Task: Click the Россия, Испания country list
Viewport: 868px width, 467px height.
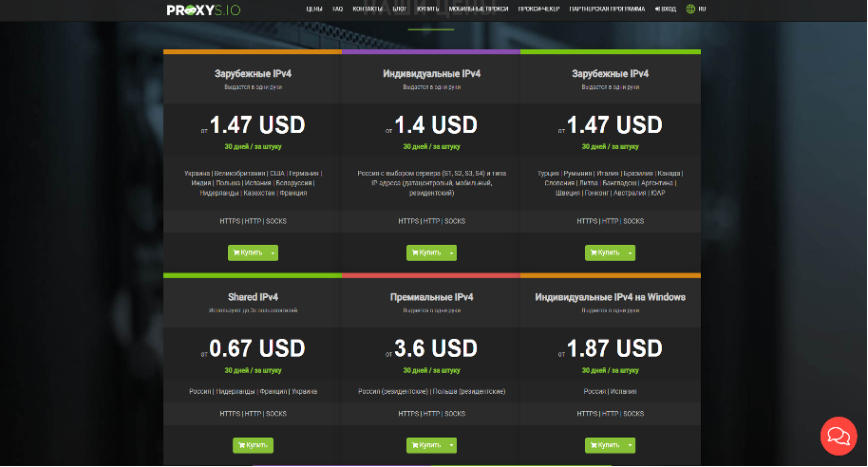Action: tap(610, 391)
